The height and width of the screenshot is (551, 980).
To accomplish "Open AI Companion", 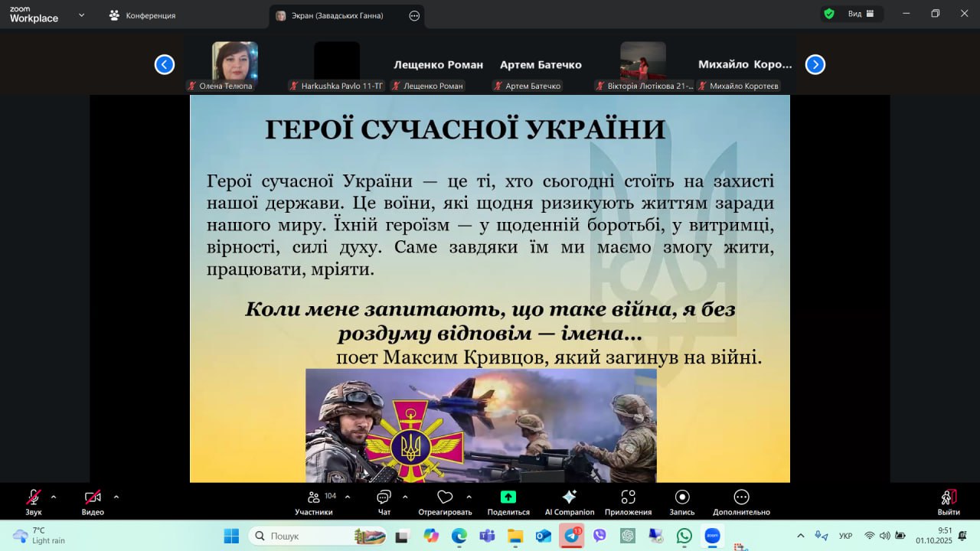I will point(569,502).
